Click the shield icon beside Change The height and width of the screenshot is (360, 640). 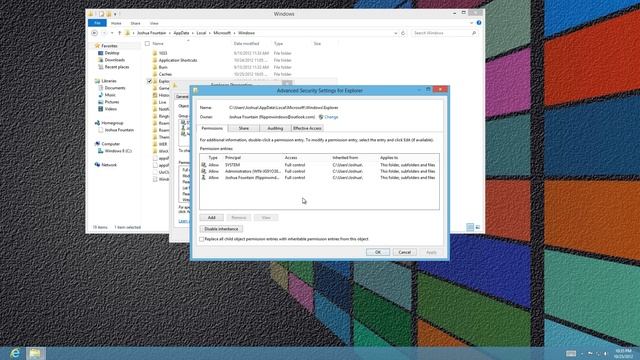click(x=321, y=117)
